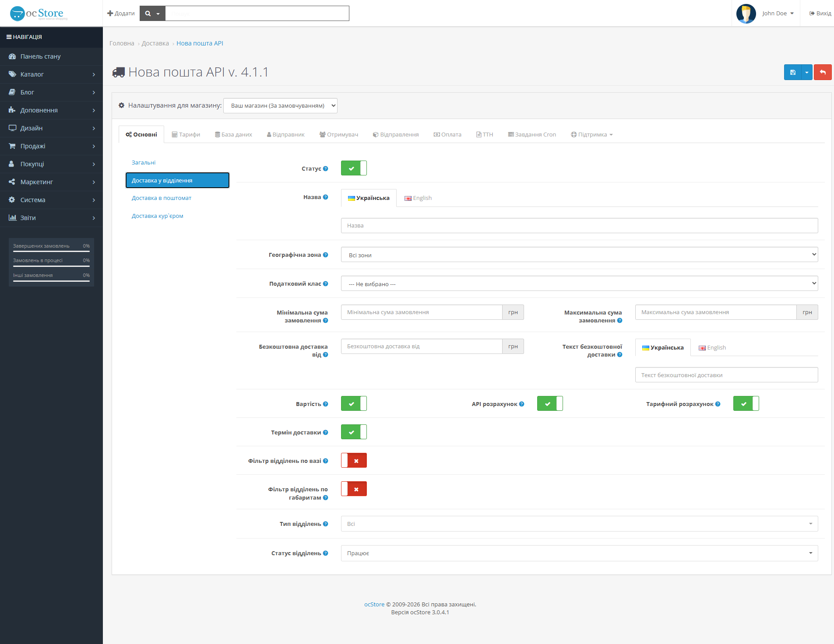Click the top search input field
834x644 pixels.
(257, 14)
